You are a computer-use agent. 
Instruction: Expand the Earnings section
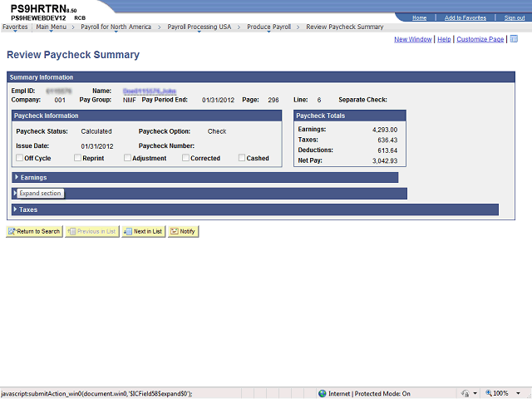pyautogui.click(x=17, y=177)
